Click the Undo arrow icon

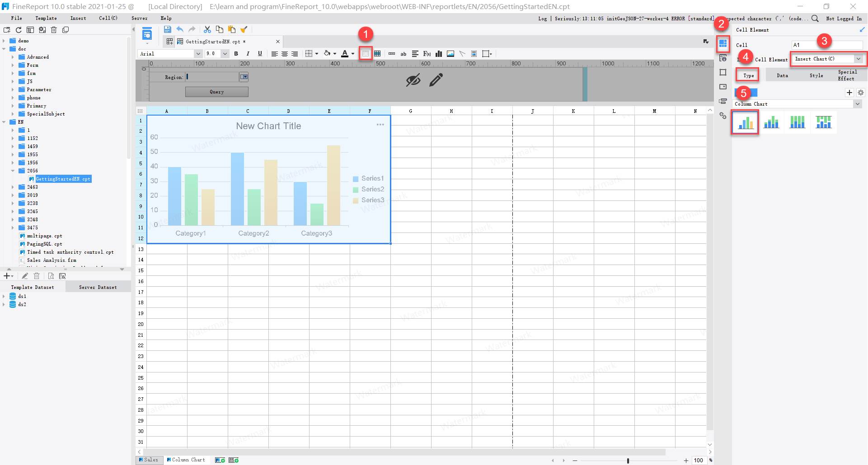(x=180, y=29)
